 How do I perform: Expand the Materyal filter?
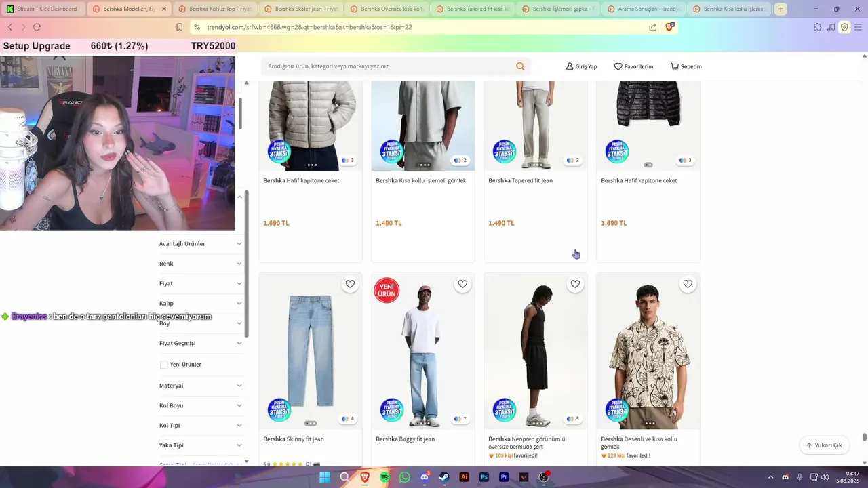click(x=200, y=386)
